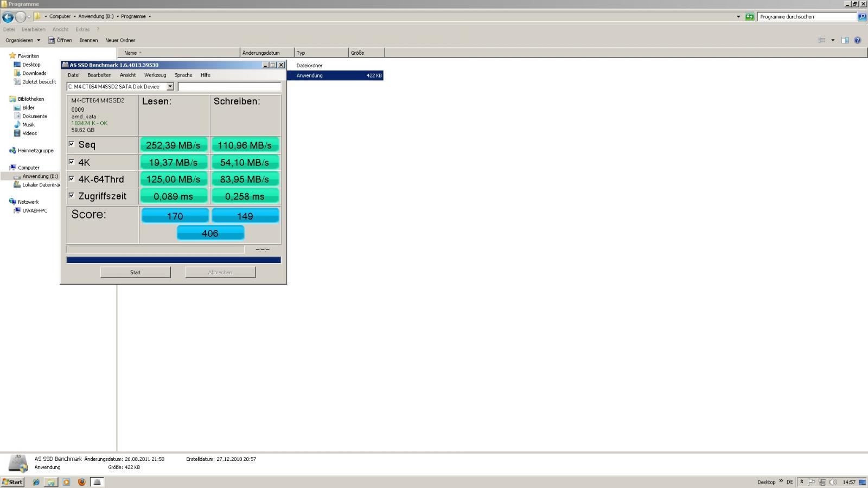Click the Abbrechen button
This screenshot has height=488, width=868.
coord(220,272)
